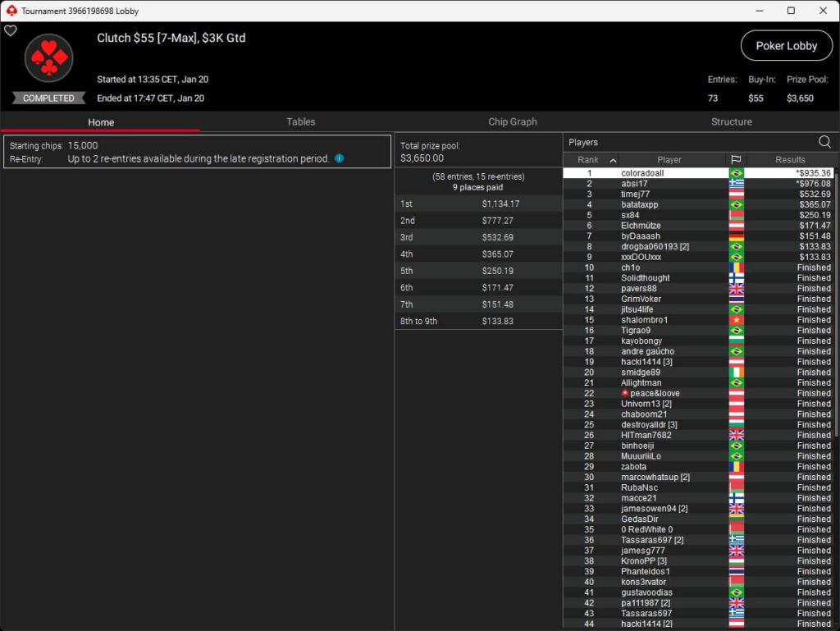Image resolution: width=840 pixels, height=631 pixels.
Task: View the Structure tab
Action: [731, 121]
